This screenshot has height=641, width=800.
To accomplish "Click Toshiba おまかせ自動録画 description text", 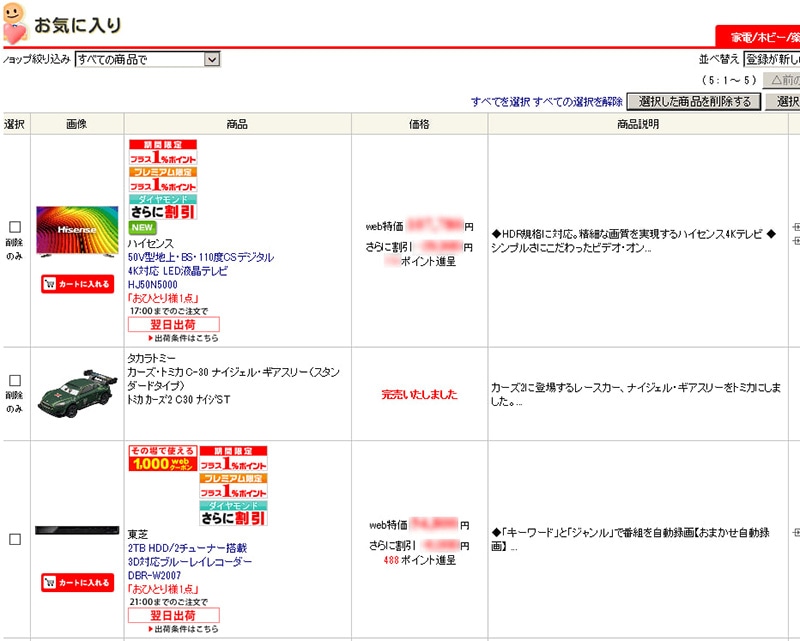I will tap(631, 539).
